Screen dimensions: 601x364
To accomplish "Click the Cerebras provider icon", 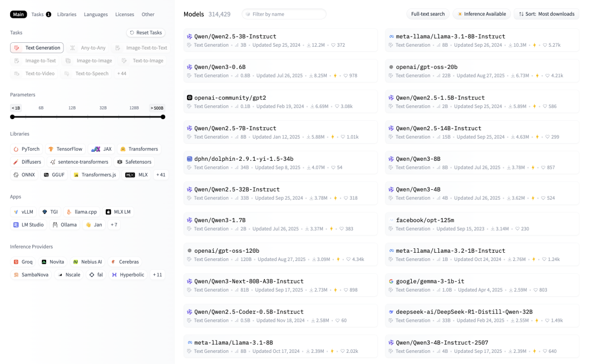I will click(114, 262).
